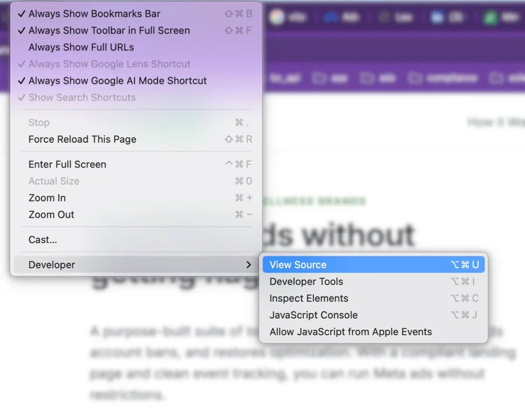
Task: Click the light-blue document favicon tab
Action: tap(437, 17)
